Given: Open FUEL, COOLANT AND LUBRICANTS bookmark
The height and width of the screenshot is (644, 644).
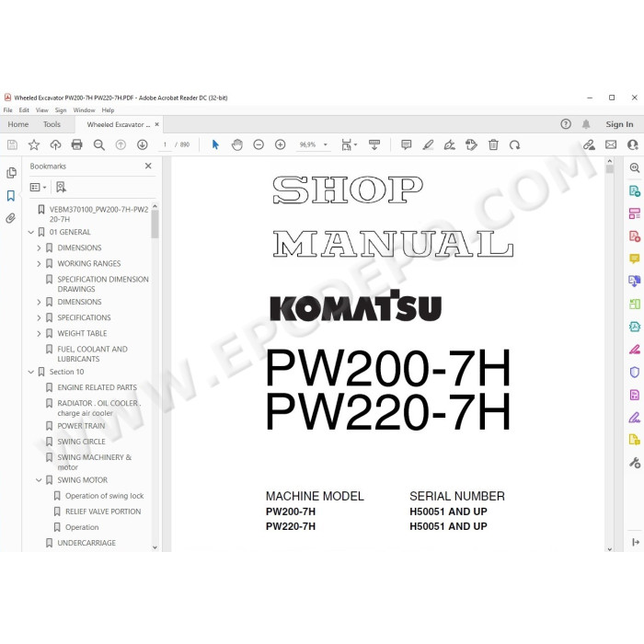Looking at the screenshot, I should [x=92, y=353].
